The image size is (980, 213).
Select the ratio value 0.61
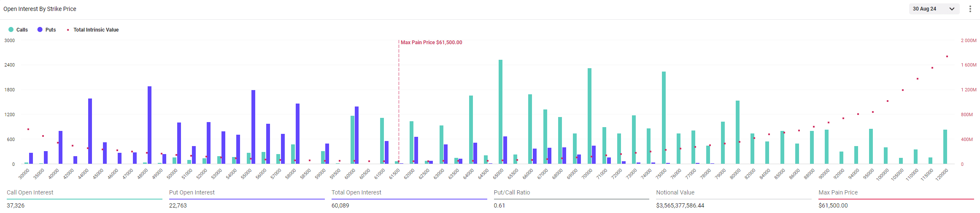click(499, 205)
